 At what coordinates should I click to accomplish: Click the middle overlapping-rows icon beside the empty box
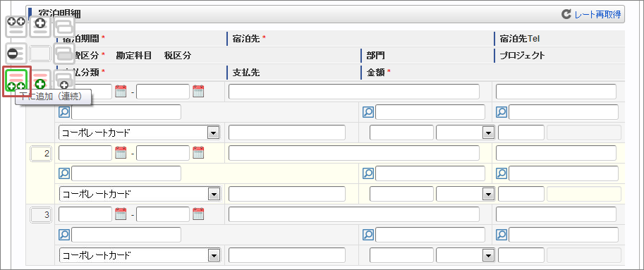tap(64, 54)
